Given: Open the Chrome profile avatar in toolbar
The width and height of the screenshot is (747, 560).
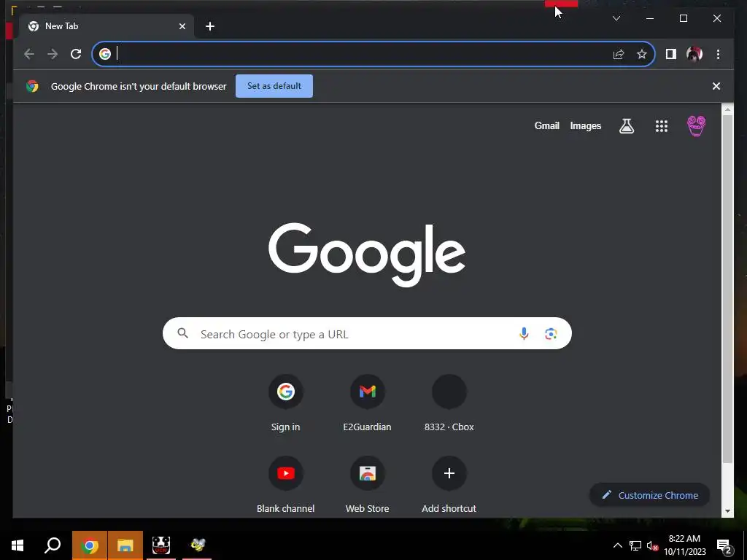Looking at the screenshot, I should 694,54.
